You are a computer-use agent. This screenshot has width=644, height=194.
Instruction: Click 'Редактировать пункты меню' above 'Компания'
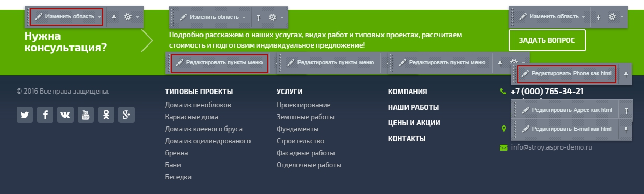pos(442,62)
